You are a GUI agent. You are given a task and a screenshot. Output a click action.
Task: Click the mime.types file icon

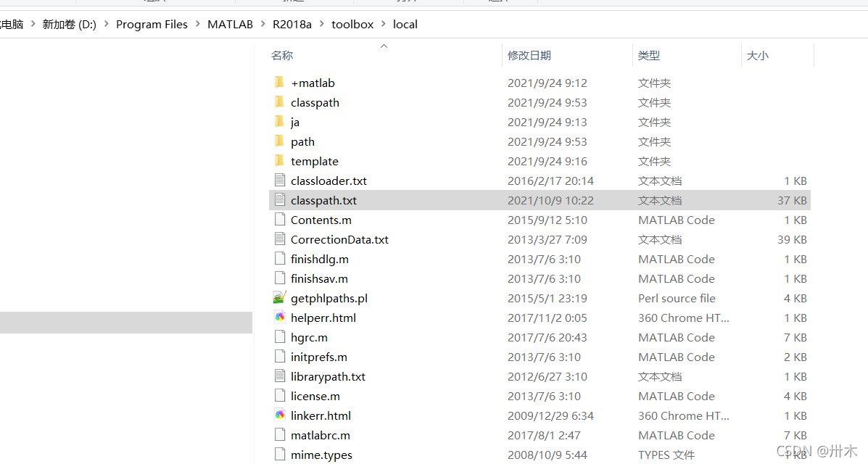pyautogui.click(x=280, y=454)
